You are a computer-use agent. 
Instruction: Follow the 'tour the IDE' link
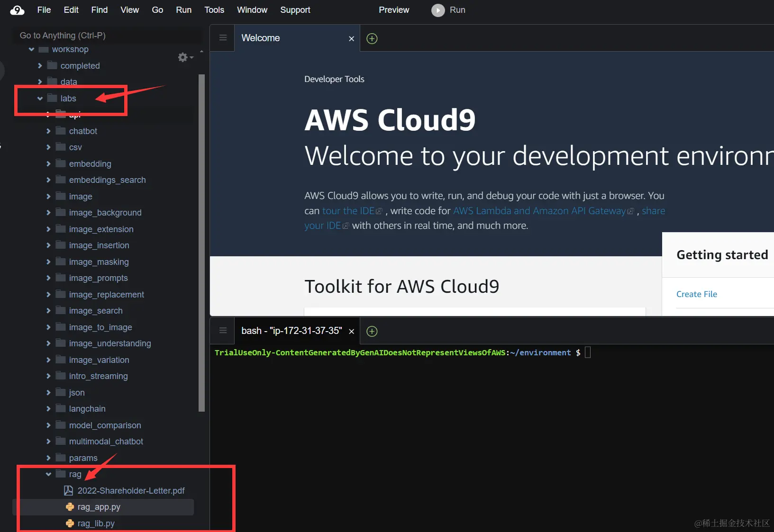[x=352, y=211]
